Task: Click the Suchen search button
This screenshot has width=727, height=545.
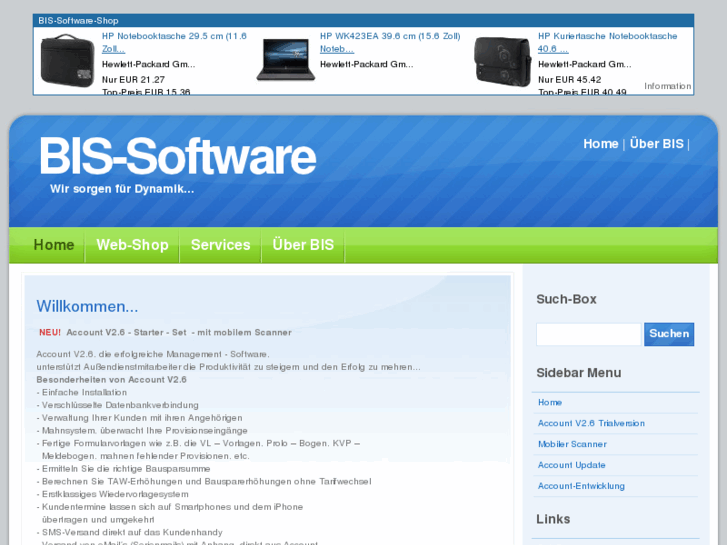Action: pos(669,334)
